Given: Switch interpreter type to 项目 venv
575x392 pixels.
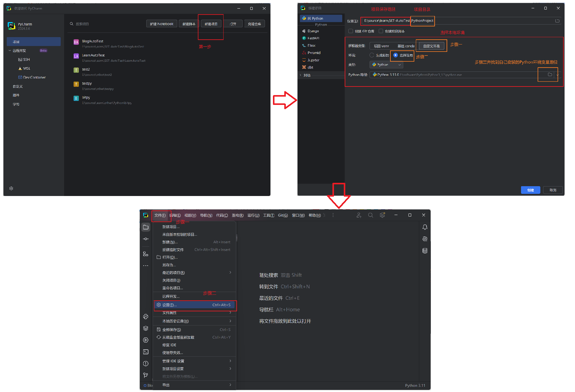Looking at the screenshot, I should click(x=381, y=46).
